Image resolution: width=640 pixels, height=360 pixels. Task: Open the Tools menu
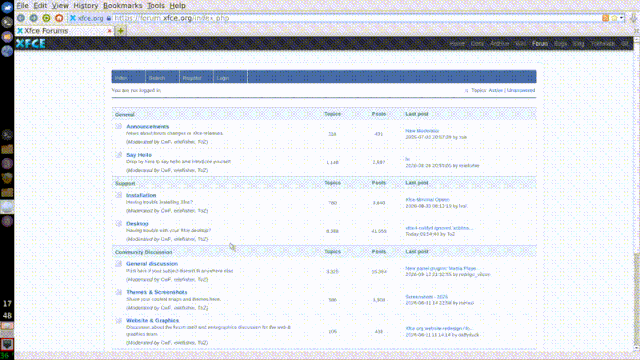156,6
